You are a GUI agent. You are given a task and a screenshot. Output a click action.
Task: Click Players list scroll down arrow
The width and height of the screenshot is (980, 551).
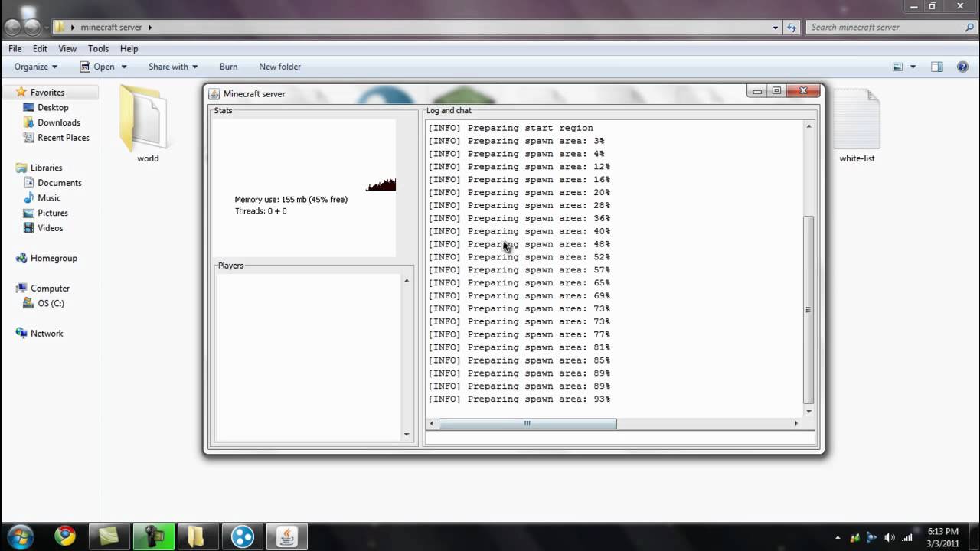click(407, 435)
